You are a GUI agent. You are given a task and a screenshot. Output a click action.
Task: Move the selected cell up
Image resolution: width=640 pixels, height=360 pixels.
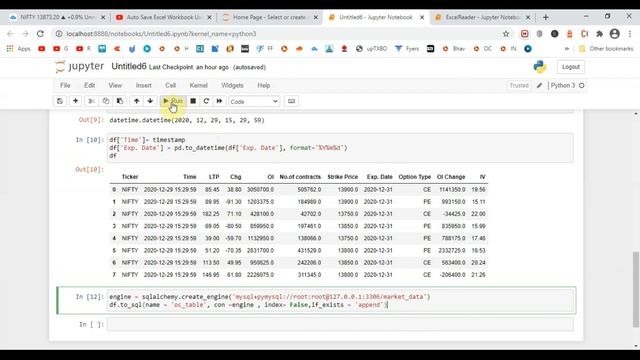[136, 101]
